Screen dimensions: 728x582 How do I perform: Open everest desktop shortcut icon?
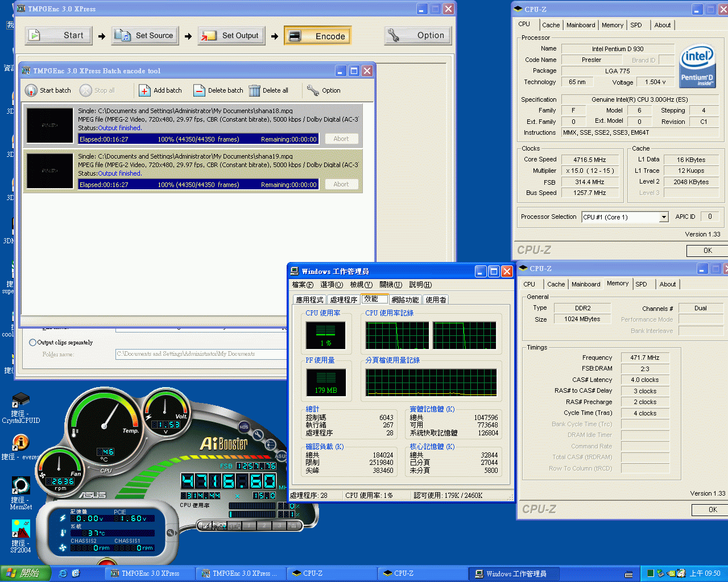pos(20,442)
